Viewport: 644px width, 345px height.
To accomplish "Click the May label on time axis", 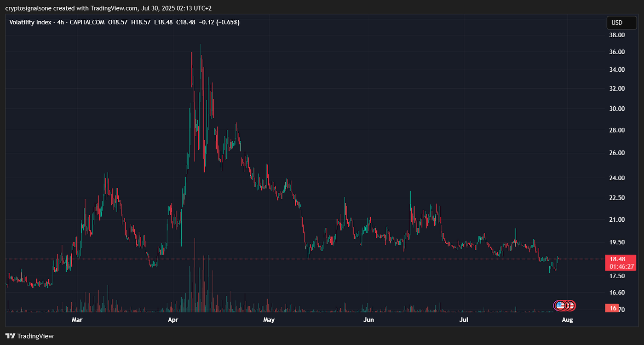I will (x=269, y=319).
